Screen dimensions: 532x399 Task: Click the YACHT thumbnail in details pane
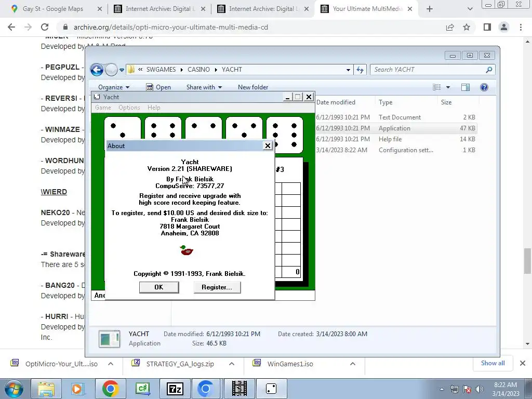point(109,339)
